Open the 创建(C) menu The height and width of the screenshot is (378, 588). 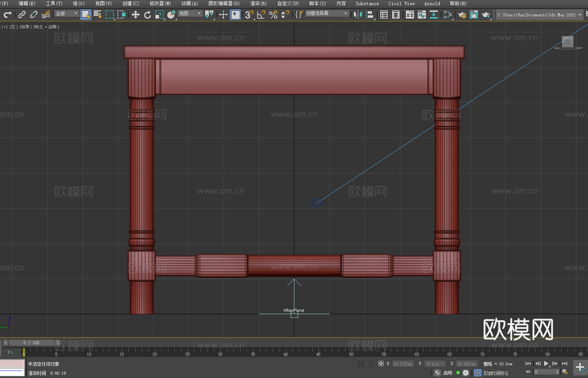coord(130,4)
